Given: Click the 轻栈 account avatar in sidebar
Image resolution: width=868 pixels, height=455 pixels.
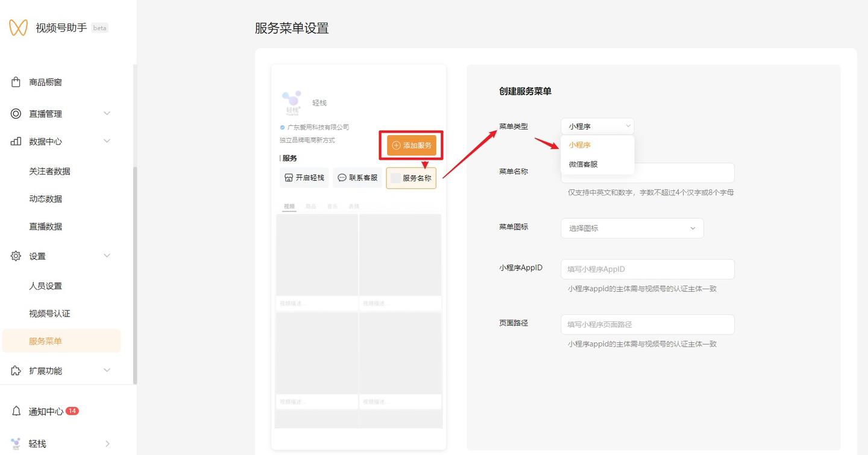Looking at the screenshot, I should point(16,444).
